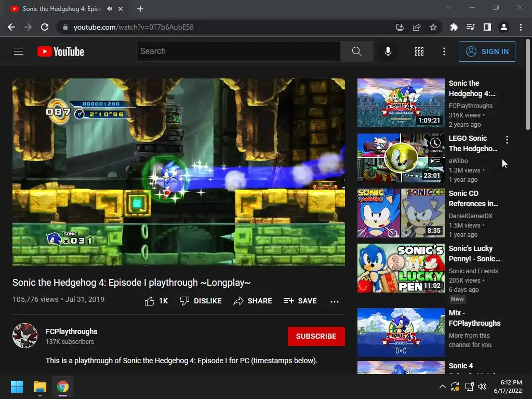Screen dimensions: 532x399
Task: Open Chrome media controls icon
Action: pyautogui.click(x=470, y=27)
